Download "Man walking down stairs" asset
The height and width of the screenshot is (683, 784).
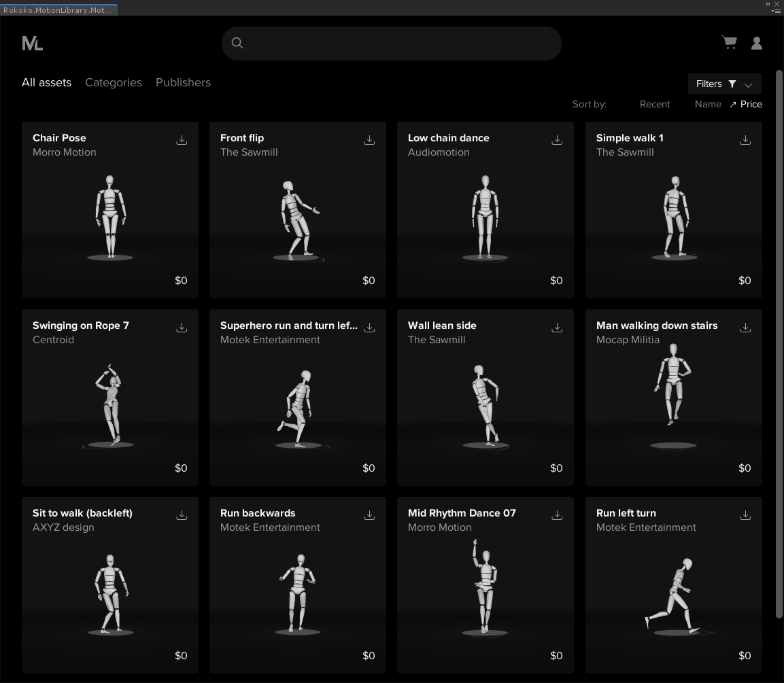pos(745,328)
